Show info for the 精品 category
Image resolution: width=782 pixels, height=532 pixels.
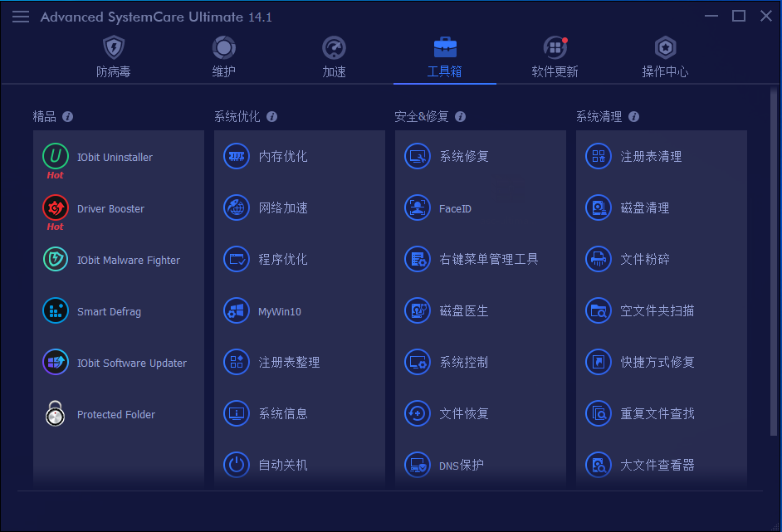(x=68, y=117)
